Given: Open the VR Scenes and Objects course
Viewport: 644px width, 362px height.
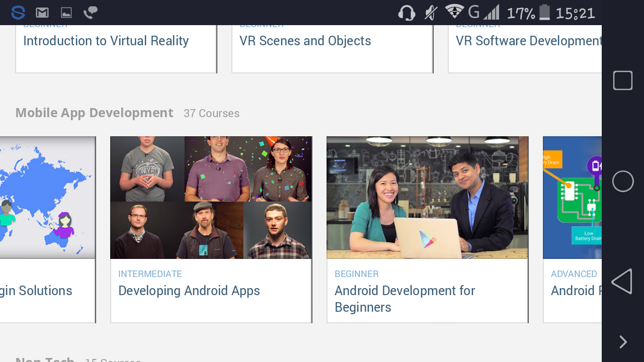Looking at the screenshot, I should [x=305, y=41].
